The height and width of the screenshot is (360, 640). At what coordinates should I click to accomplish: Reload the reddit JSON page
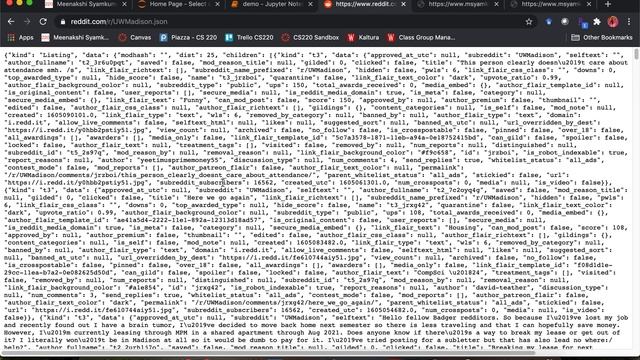(43, 22)
